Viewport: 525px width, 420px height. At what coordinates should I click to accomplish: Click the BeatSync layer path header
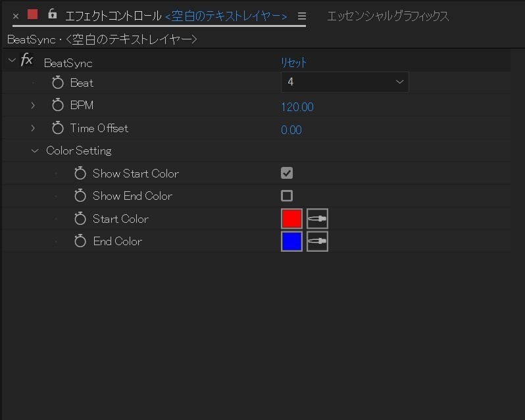(102, 39)
